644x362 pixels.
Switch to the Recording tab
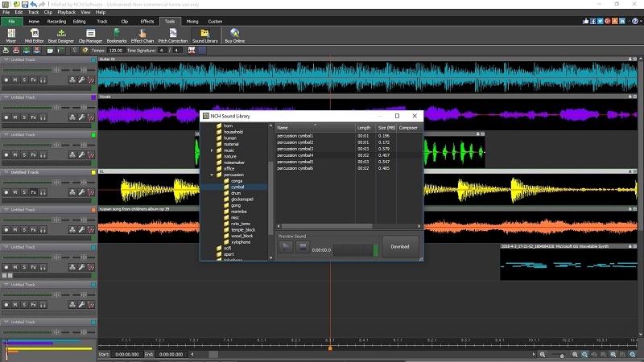56,22
